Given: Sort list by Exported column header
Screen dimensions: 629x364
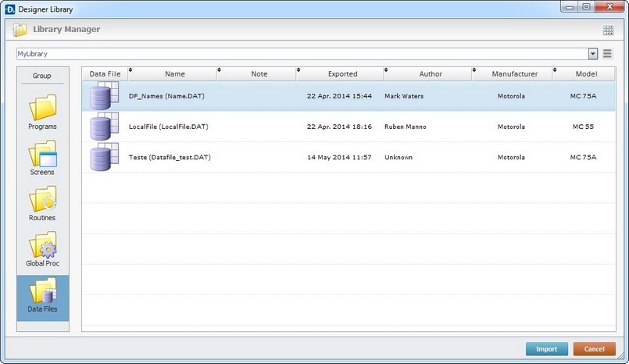Looking at the screenshot, I should point(342,73).
